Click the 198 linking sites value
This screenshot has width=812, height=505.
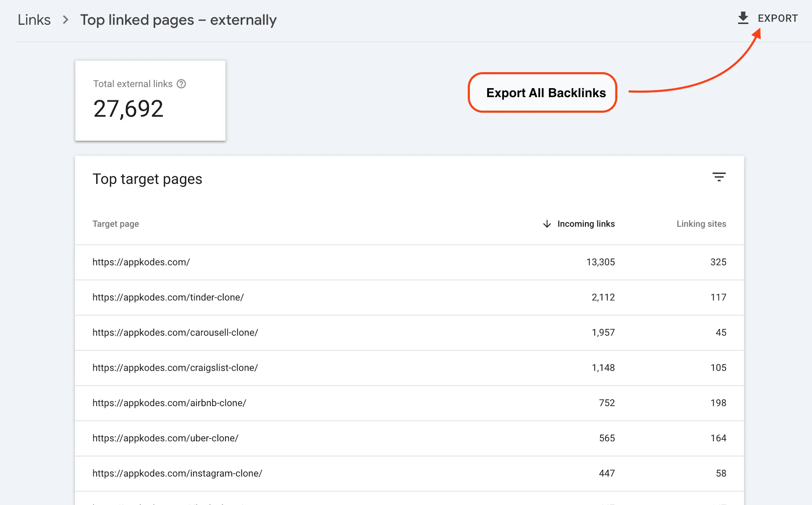(718, 403)
